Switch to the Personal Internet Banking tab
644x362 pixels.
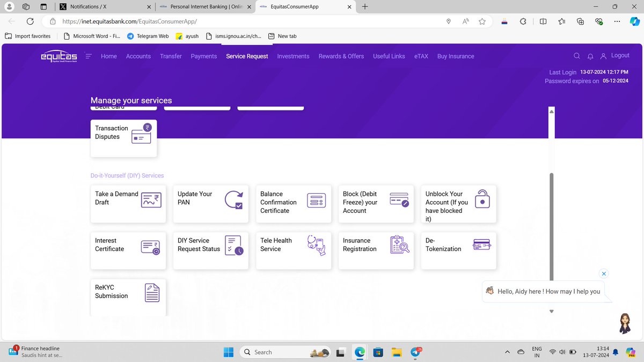point(204,6)
